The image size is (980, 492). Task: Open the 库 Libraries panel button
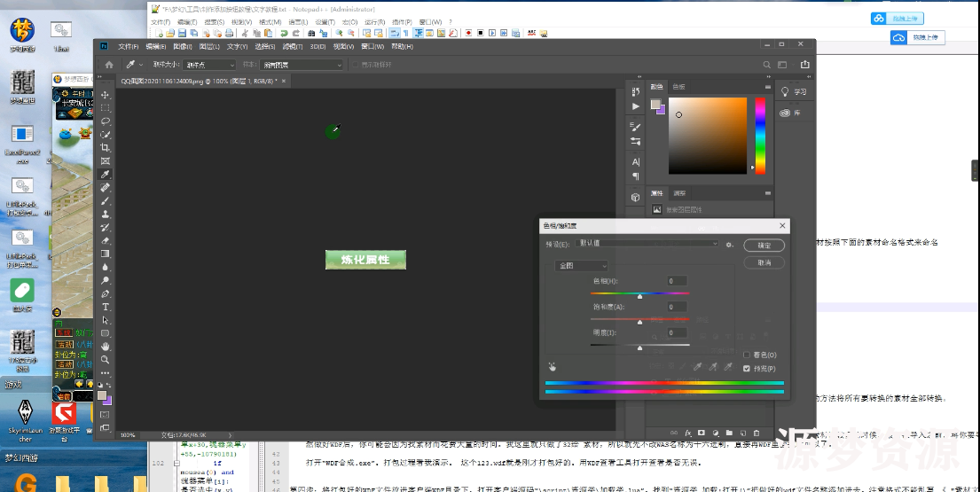(790, 113)
